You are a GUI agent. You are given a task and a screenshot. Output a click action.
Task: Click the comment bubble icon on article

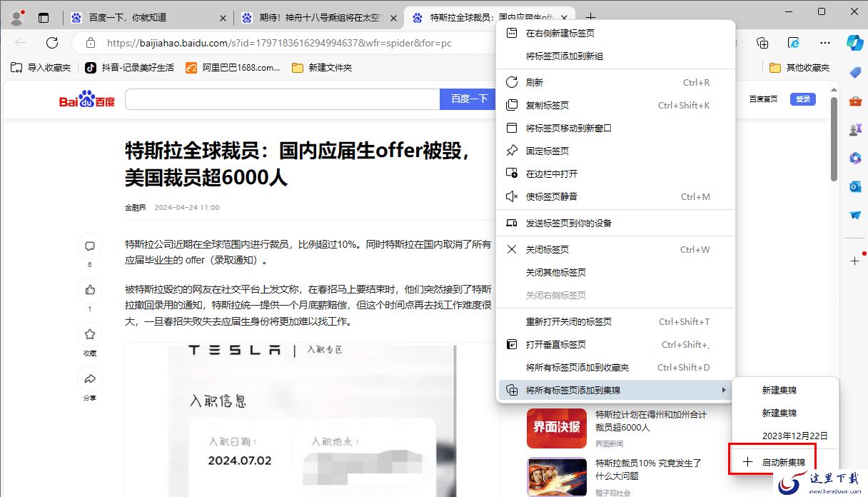[90, 246]
